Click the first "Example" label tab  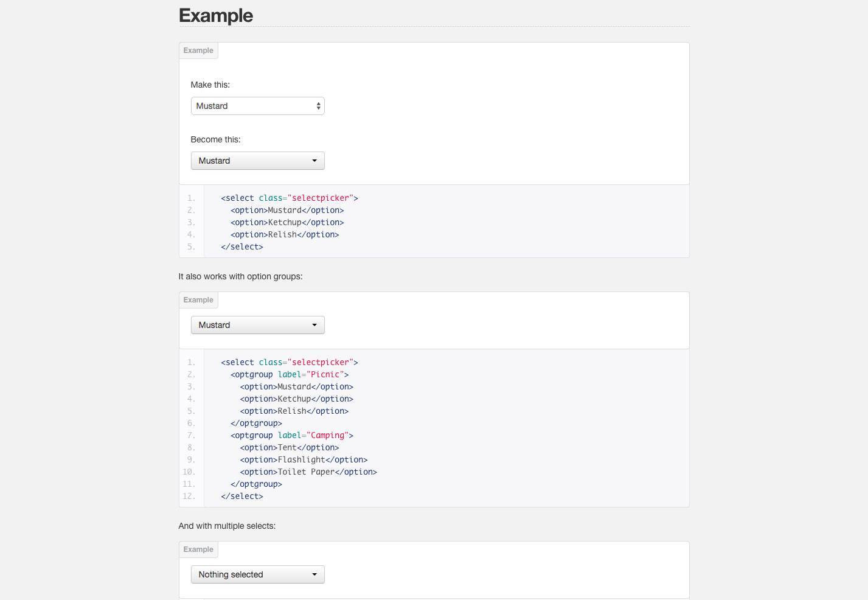198,51
